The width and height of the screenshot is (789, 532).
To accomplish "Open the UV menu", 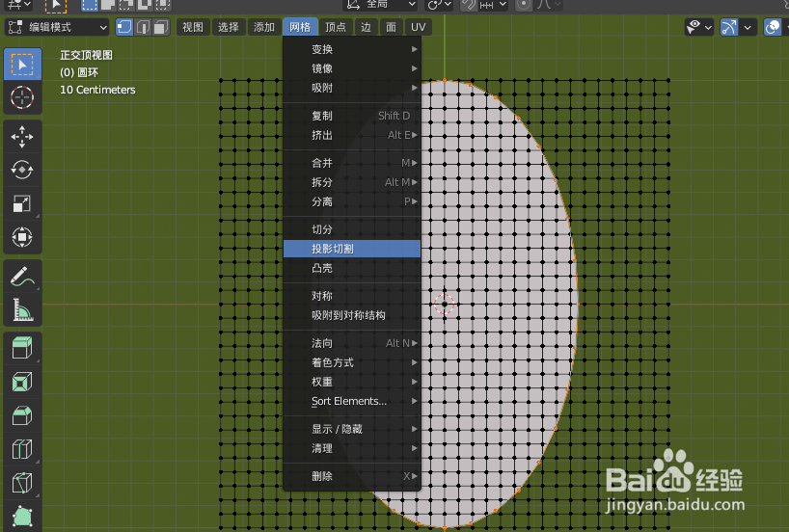I will tap(419, 27).
